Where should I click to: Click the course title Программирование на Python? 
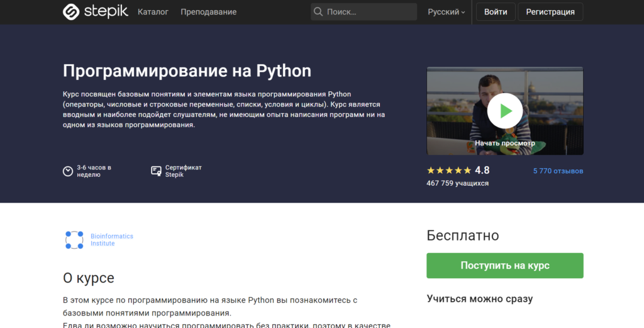tap(187, 71)
